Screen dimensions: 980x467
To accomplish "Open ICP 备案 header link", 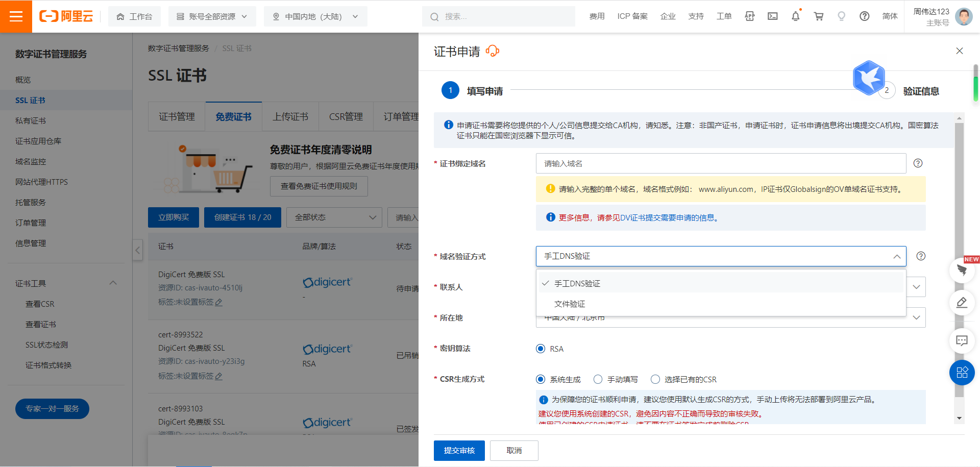I will pyautogui.click(x=632, y=16).
